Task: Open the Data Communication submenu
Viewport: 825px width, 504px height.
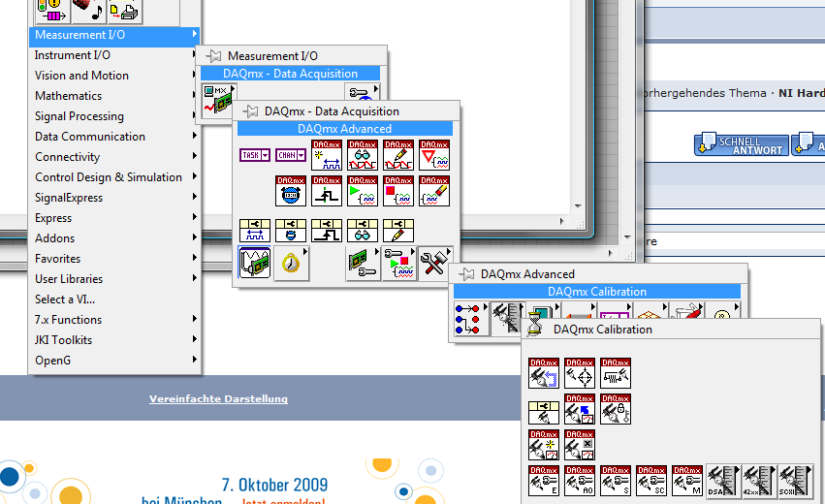Action: 114,137
